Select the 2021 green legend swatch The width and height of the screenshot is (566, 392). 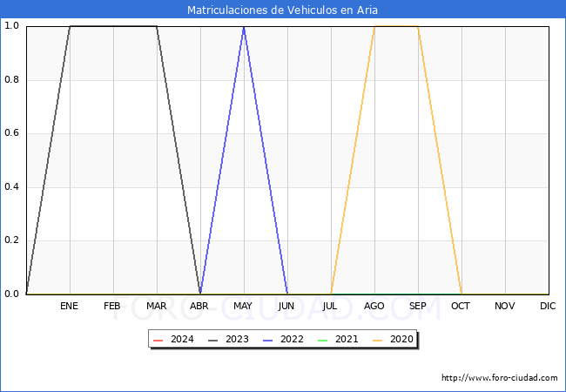click(x=322, y=340)
